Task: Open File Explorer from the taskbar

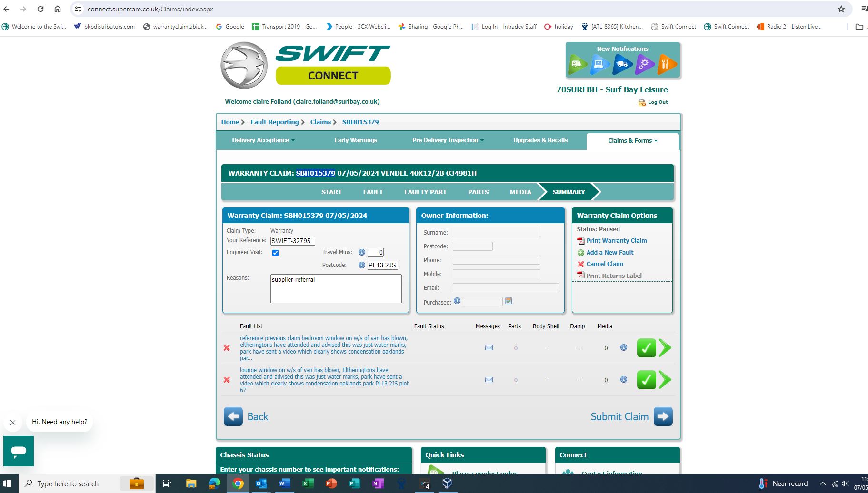Action: click(x=191, y=483)
